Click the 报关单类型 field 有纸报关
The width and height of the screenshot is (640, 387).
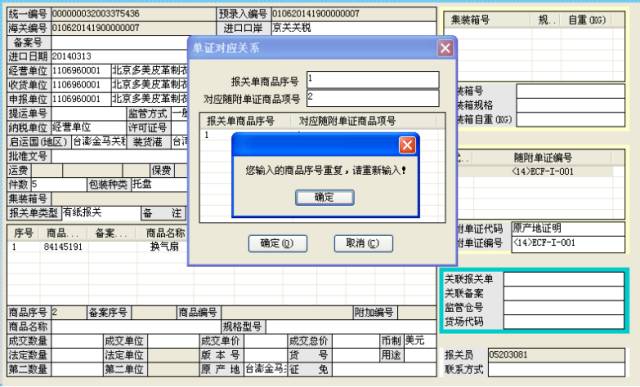(101, 213)
